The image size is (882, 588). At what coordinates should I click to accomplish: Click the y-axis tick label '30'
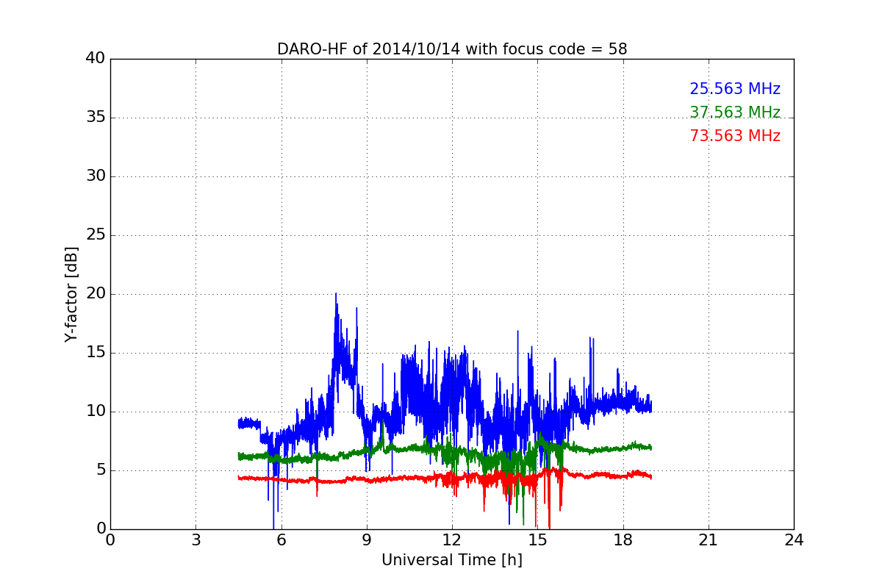tap(96, 176)
